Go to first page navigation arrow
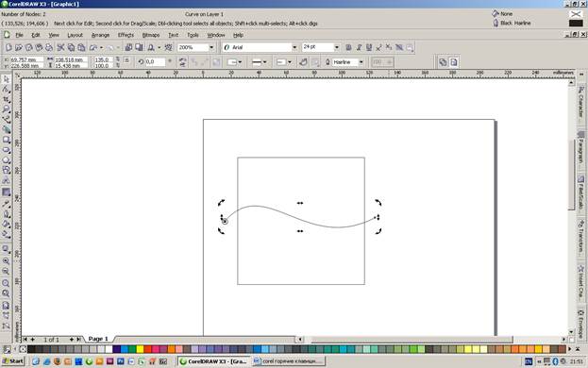 [x=25, y=339]
